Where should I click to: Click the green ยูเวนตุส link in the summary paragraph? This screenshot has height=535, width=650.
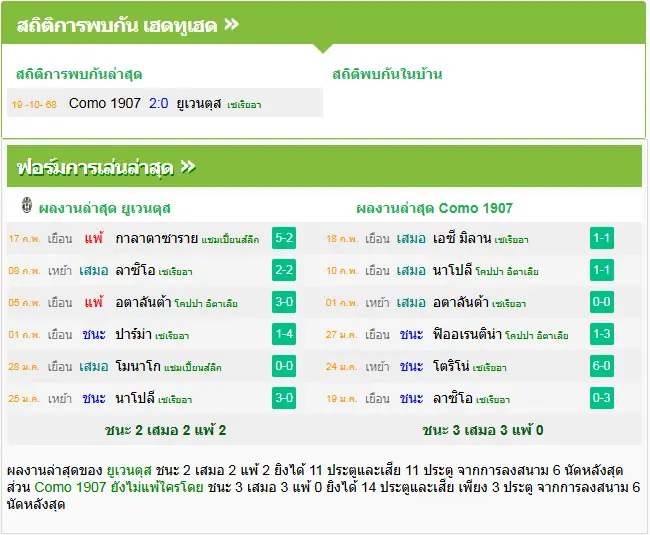[x=129, y=470]
